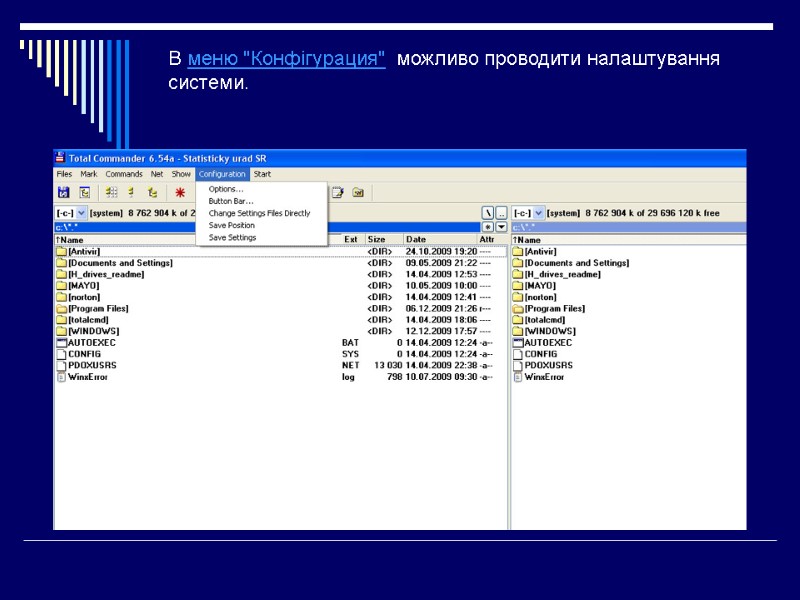Open the Commands menu
The image size is (800, 600).
(x=124, y=174)
